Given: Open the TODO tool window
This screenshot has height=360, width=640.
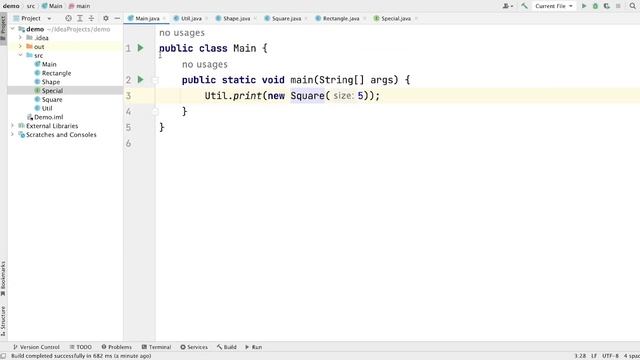Looking at the screenshot, I should [x=80, y=347].
